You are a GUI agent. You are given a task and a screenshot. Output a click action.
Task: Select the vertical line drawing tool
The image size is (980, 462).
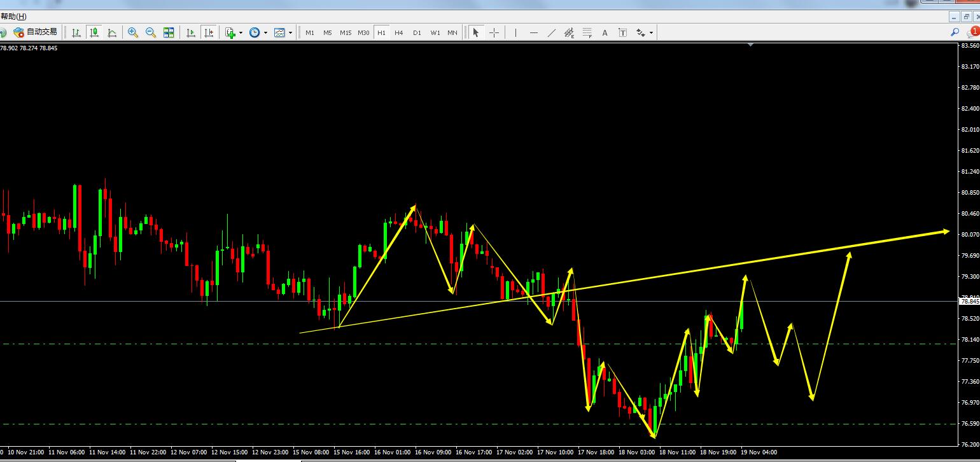tap(515, 32)
